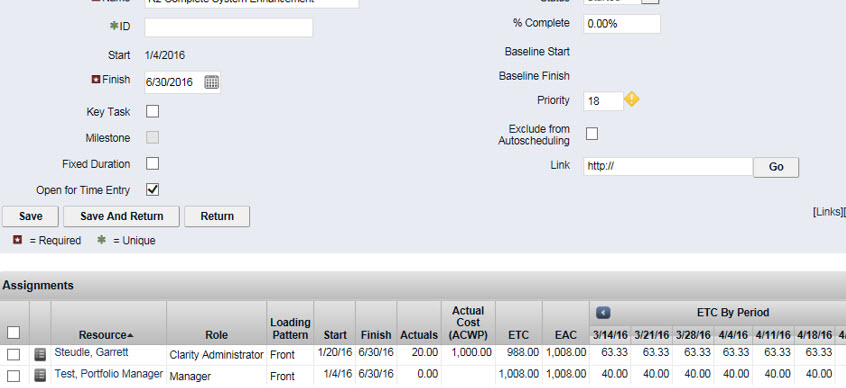Image resolution: width=846 pixels, height=388 pixels.
Task: Uncheck Open for Time Entry
Action: tap(153, 189)
